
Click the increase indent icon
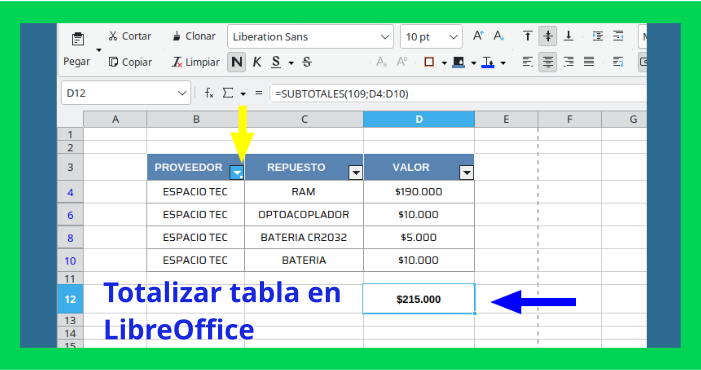pyautogui.click(x=598, y=36)
